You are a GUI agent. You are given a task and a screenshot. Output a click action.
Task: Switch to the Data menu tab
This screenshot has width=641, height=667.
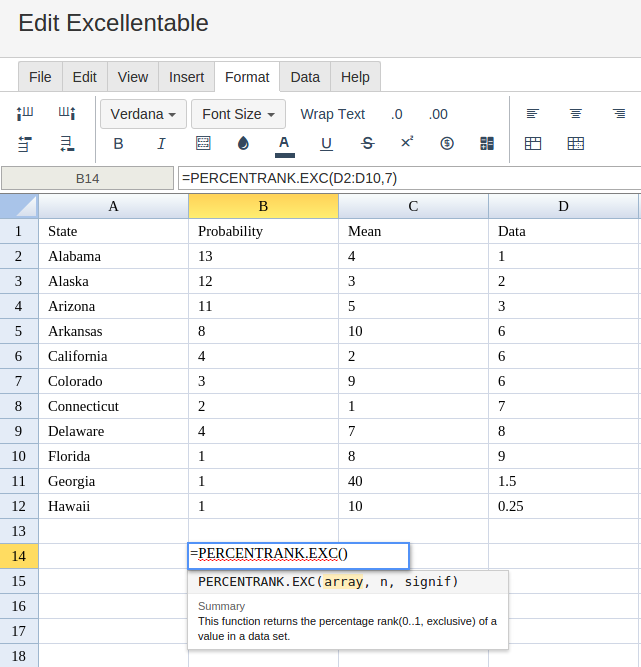point(305,77)
